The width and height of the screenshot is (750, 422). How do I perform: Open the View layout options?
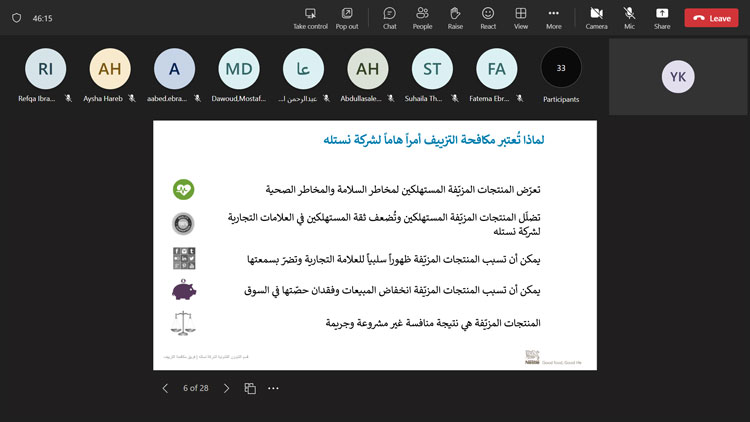521,17
